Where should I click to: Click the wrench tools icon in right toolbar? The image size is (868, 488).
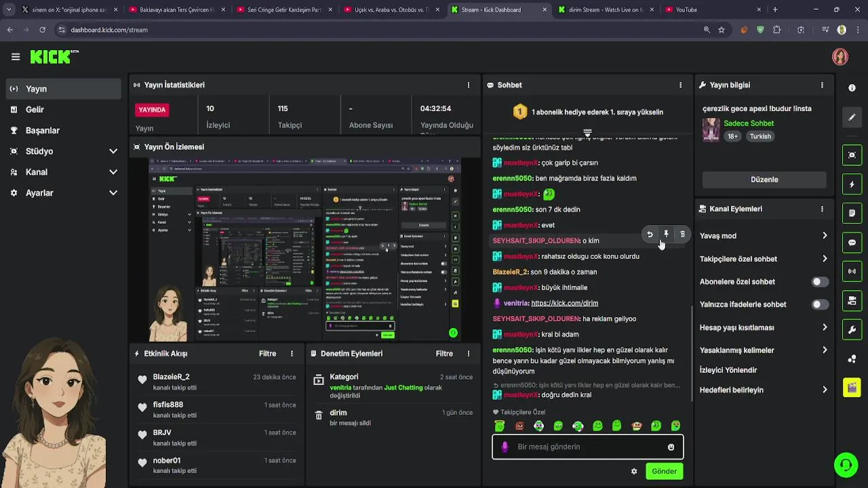(x=852, y=329)
